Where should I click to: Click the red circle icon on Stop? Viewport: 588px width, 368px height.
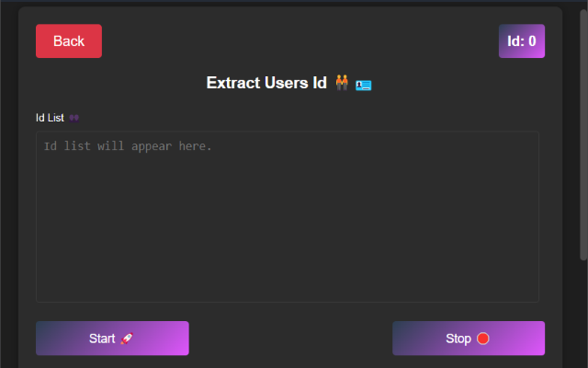click(482, 339)
